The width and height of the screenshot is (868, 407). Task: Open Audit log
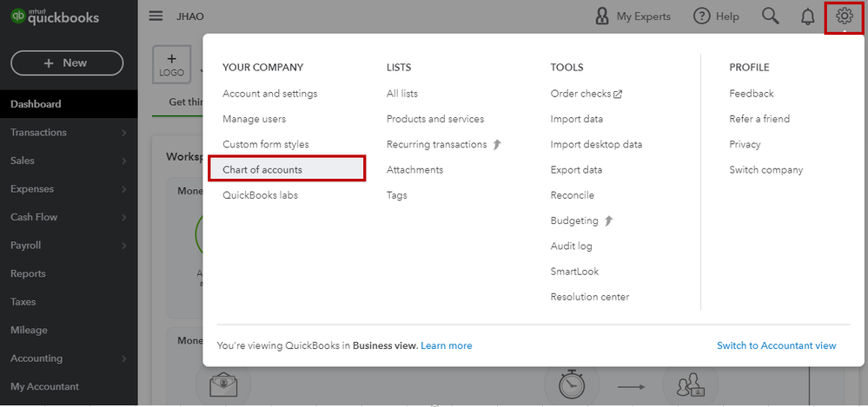point(572,246)
